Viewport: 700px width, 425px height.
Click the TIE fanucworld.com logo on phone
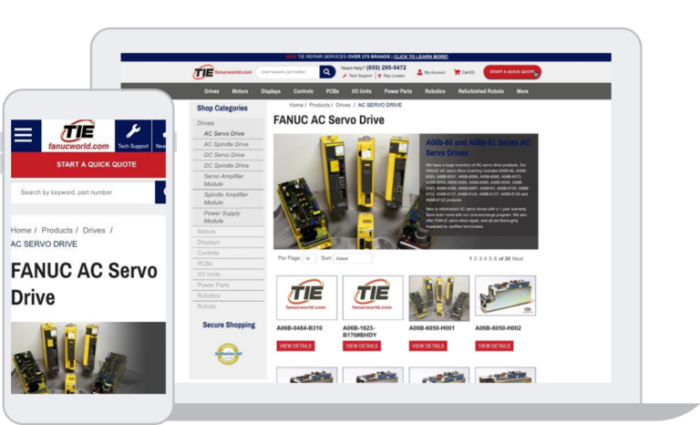pyautogui.click(x=78, y=136)
